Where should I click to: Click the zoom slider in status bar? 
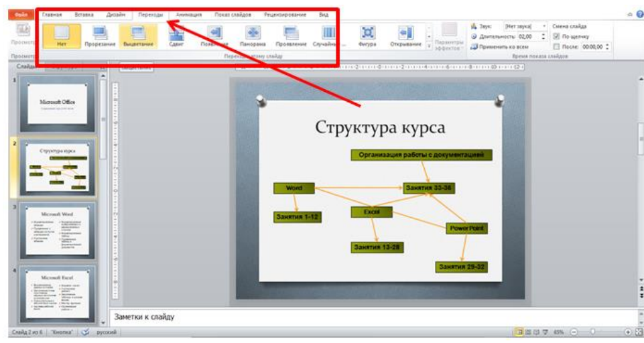(x=592, y=332)
